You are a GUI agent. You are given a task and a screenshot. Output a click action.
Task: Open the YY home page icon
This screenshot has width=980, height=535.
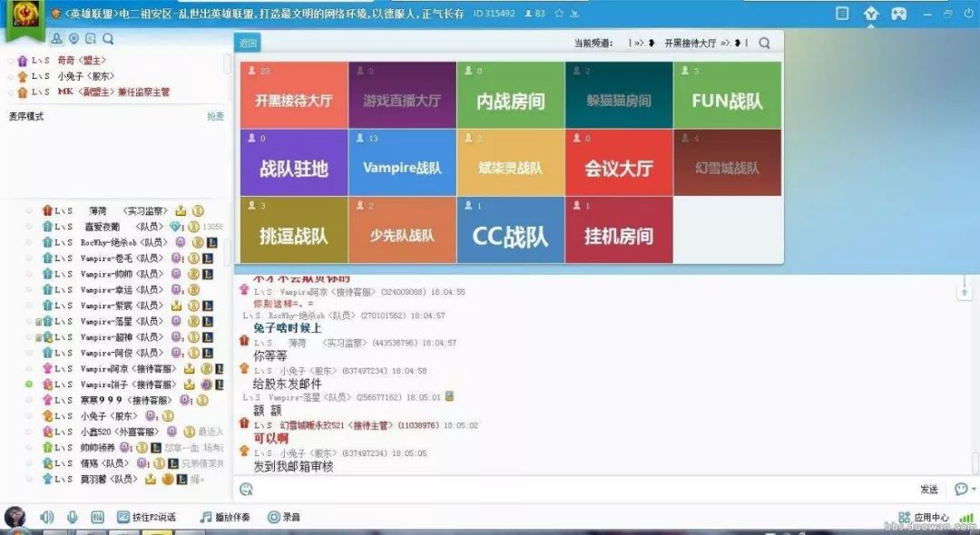872,14
